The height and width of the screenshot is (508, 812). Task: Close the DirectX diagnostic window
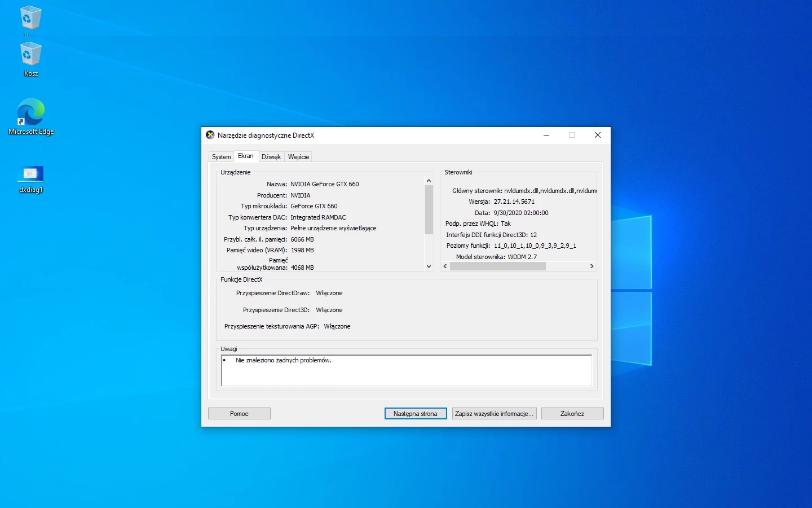point(598,135)
